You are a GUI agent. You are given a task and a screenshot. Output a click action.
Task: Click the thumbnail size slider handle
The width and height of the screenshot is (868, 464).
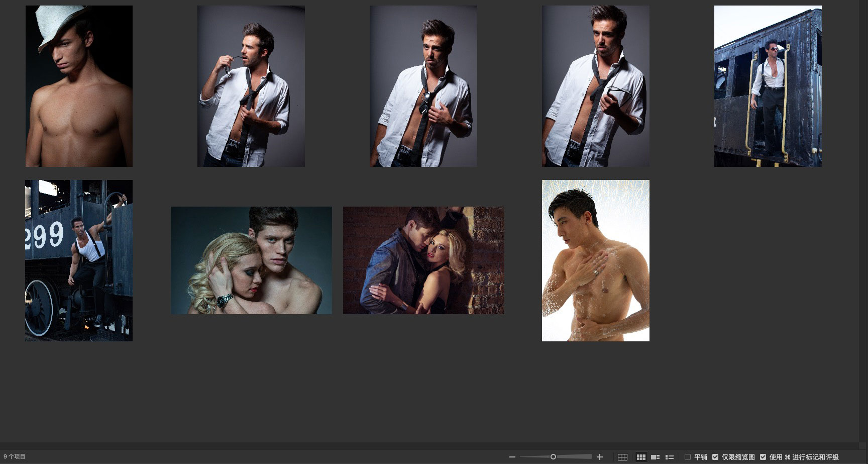[553, 457]
